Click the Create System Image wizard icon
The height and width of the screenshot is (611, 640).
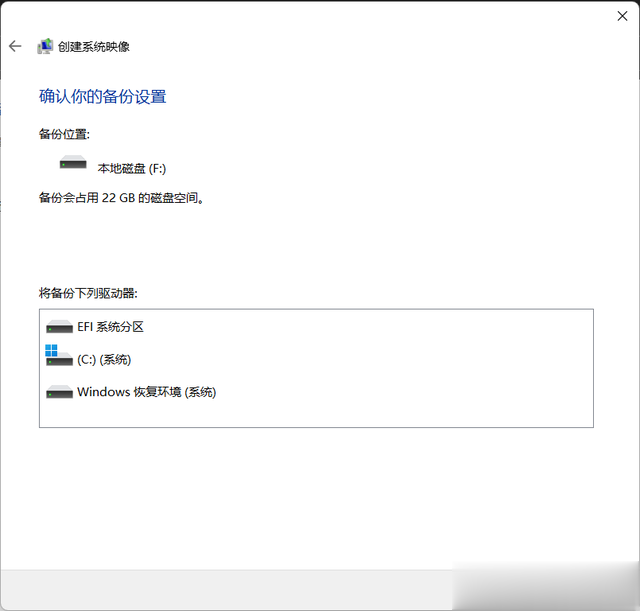pos(45,46)
